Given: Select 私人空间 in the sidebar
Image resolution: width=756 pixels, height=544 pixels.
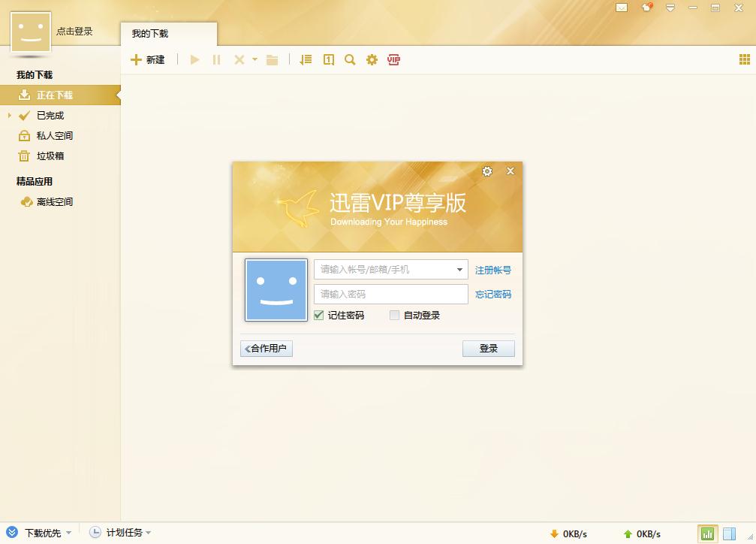Looking at the screenshot, I should tap(54, 136).
